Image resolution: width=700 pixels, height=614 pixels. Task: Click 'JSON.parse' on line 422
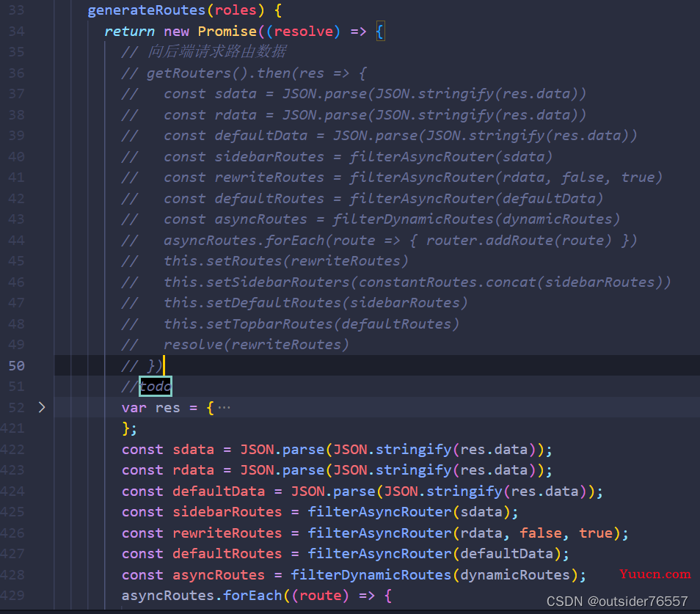pos(282,450)
